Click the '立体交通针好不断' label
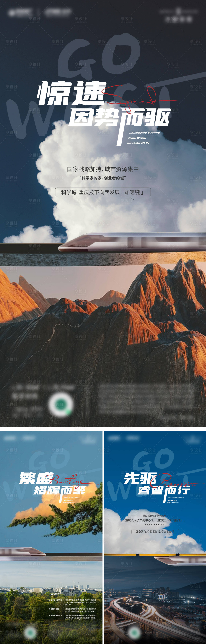206x644 pixels. pyautogui.click(x=56, y=600)
